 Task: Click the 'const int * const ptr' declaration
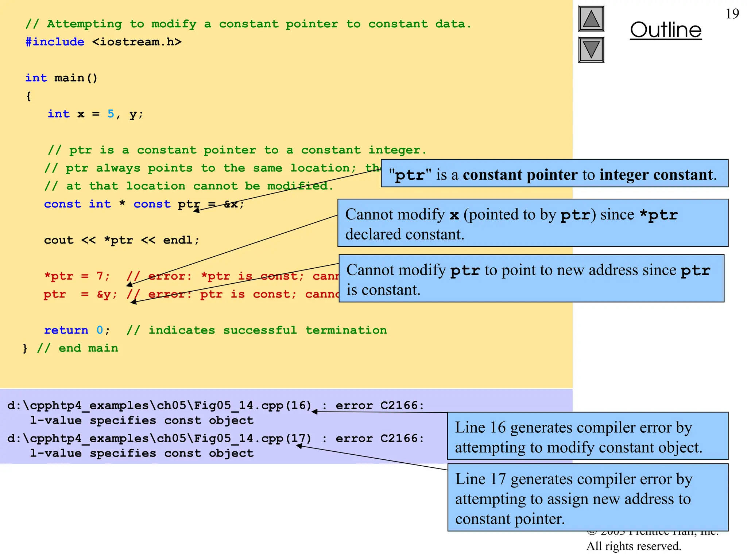(x=144, y=204)
